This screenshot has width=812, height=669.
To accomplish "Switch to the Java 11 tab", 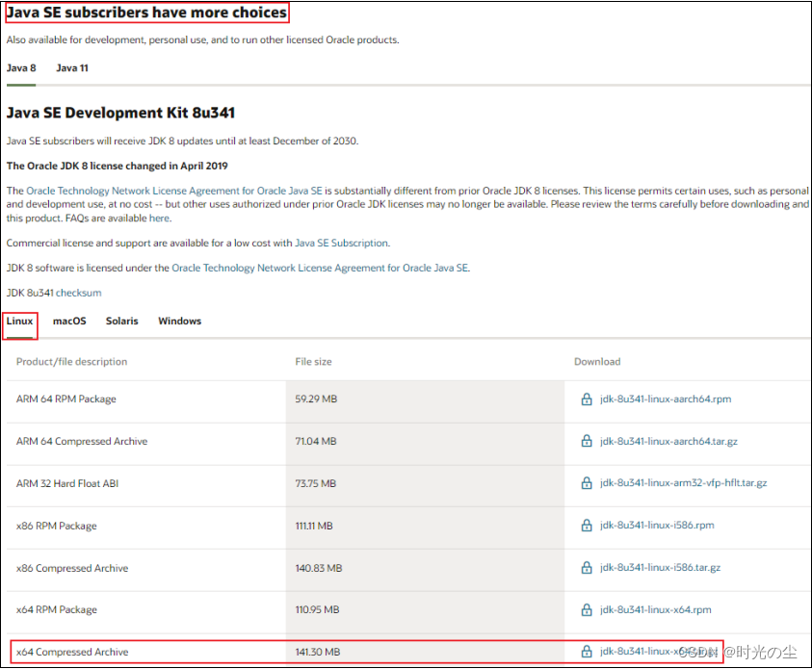I will (72, 68).
